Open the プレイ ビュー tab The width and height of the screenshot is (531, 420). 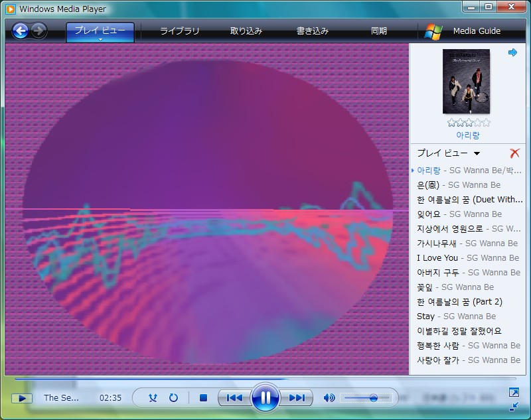click(100, 31)
